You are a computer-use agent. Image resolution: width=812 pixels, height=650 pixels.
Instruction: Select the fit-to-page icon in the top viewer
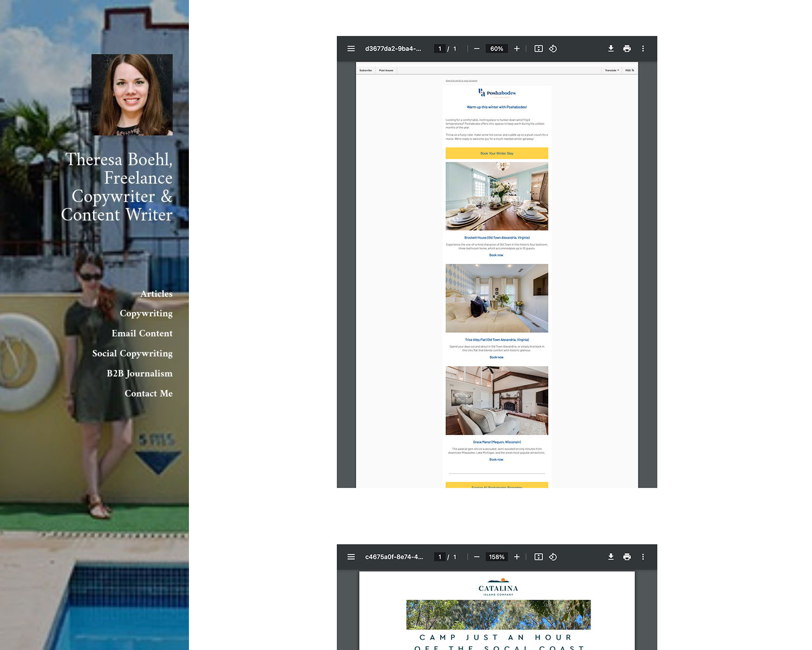pos(538,48)
